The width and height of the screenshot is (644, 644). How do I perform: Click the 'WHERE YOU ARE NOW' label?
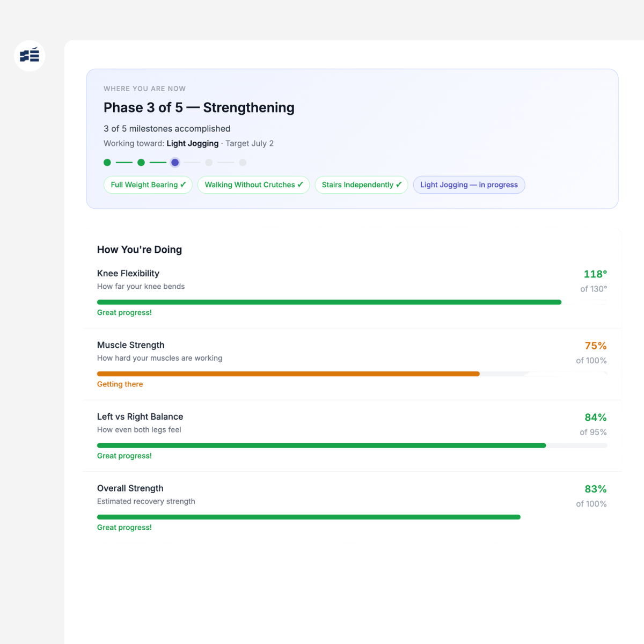click(x=145, y=89)
